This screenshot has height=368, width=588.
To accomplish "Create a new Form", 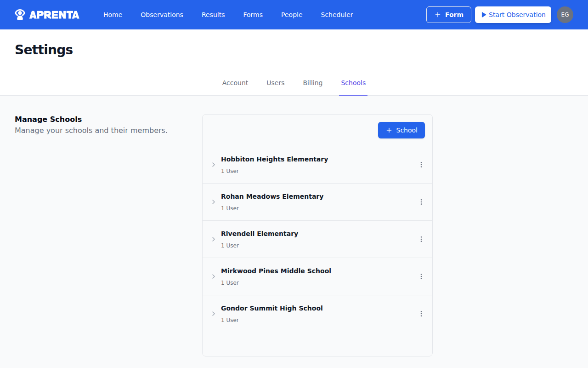I will pos(448,14).
